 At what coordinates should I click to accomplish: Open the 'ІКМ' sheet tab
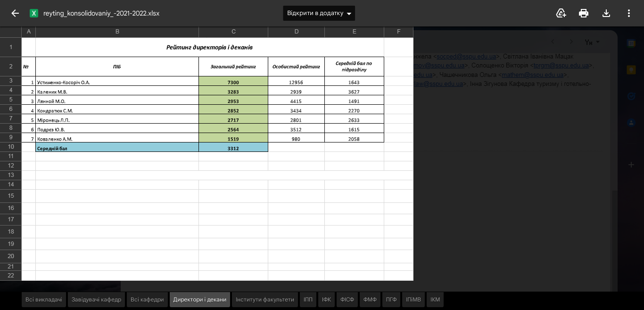tap(435, 300)
